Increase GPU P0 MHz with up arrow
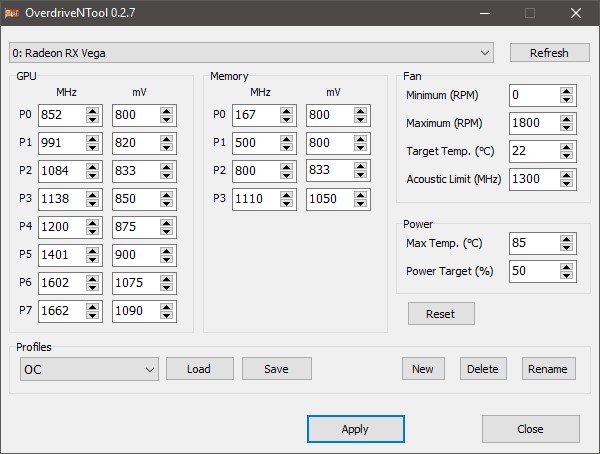Image resolution: width=600 pixels, height=454 pixels. 92,111
